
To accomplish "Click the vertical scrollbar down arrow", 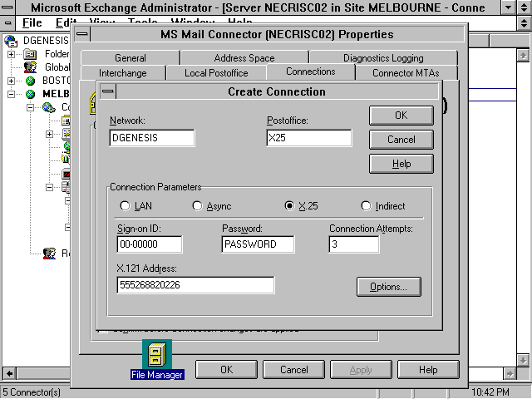I will 523,360.
